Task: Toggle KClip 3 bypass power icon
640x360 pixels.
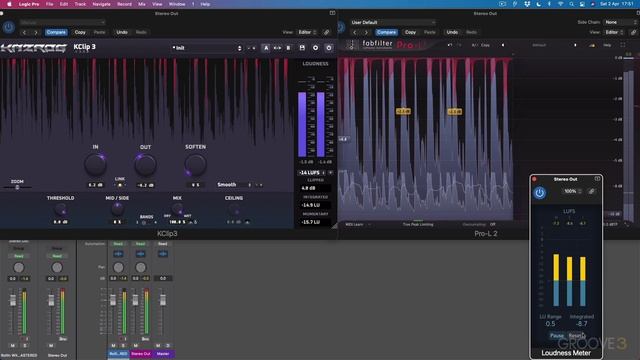Action: pos(329,48)
